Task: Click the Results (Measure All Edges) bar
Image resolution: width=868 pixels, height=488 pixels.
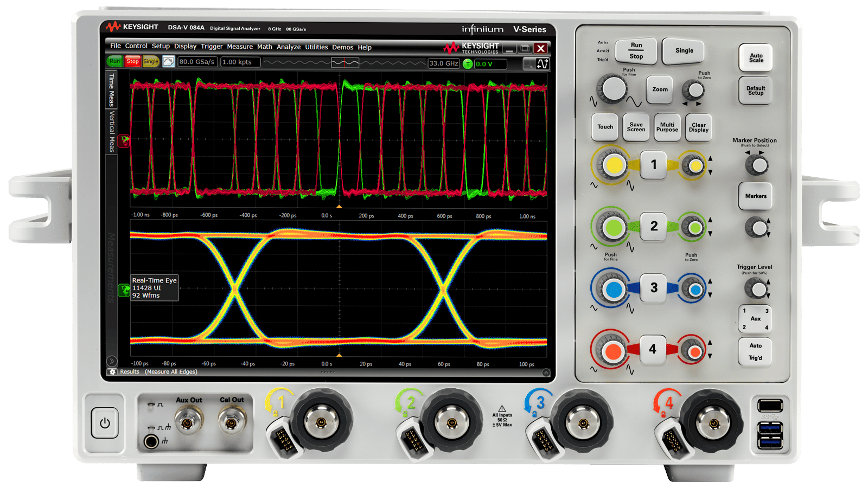Action: point(328,372)
